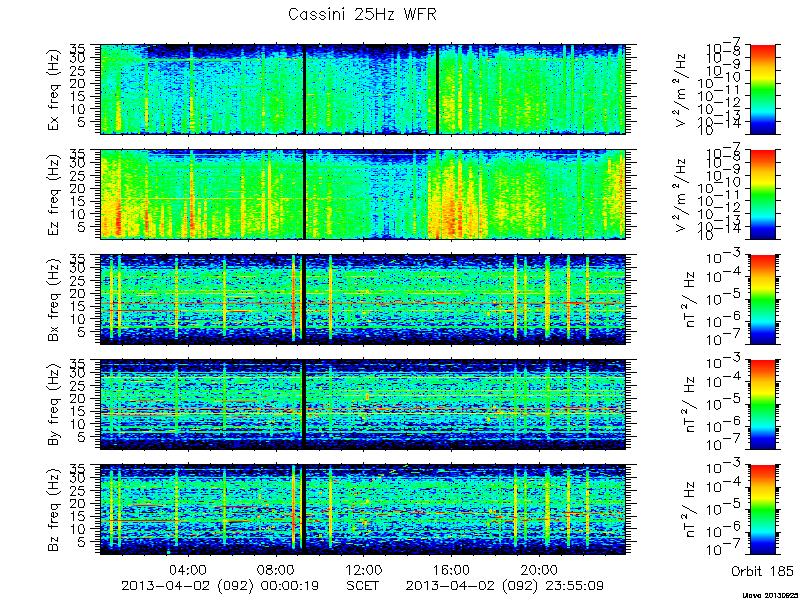Click the Bx spectrogram color bar
800x600 pixels.
762,299
